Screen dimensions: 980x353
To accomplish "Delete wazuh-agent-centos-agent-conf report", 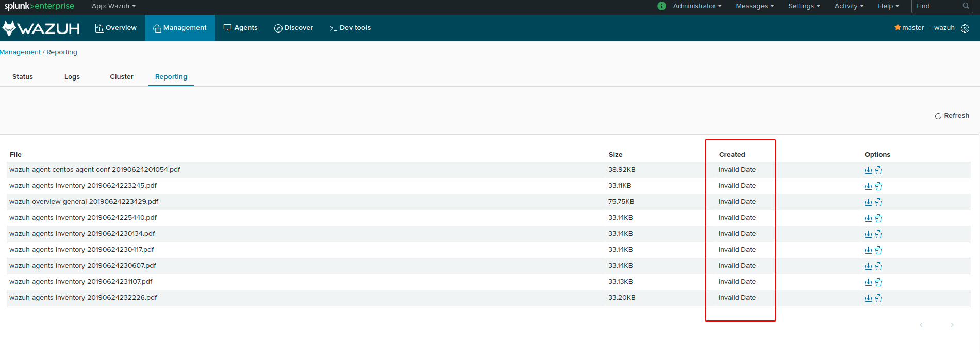I will pyautogui.click(x=878, y=170).
